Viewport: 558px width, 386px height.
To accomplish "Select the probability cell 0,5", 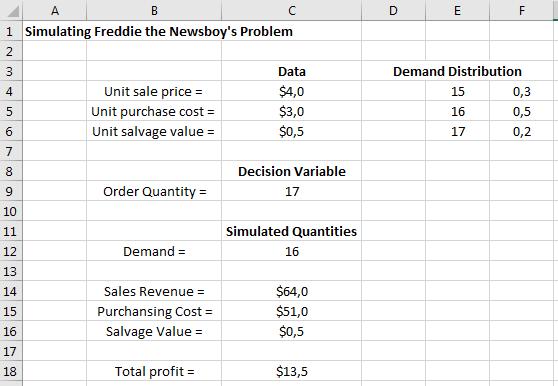I will 521,111.
